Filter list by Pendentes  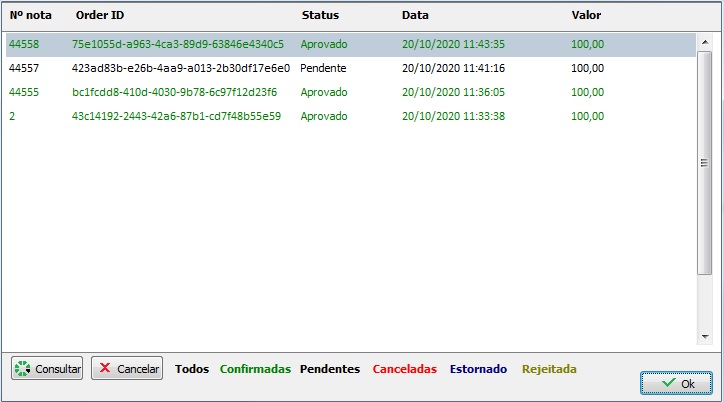[x=330, y=369]
